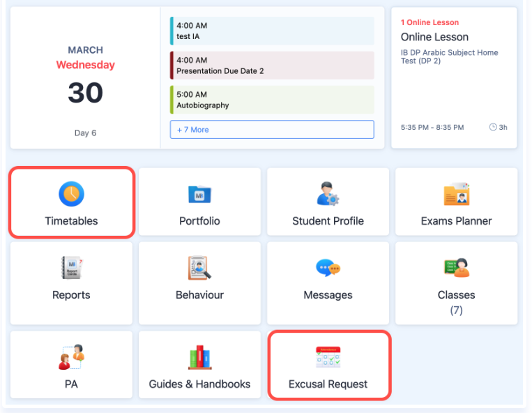532x413 pixels.
Task: Select the Exams Planner icon
Action: point(456,194)
